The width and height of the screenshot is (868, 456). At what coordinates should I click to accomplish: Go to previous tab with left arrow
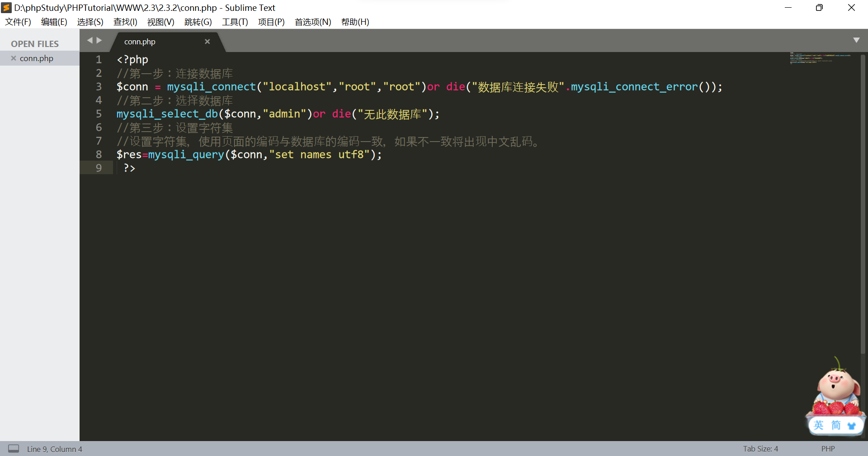click(x=90, y=40)
